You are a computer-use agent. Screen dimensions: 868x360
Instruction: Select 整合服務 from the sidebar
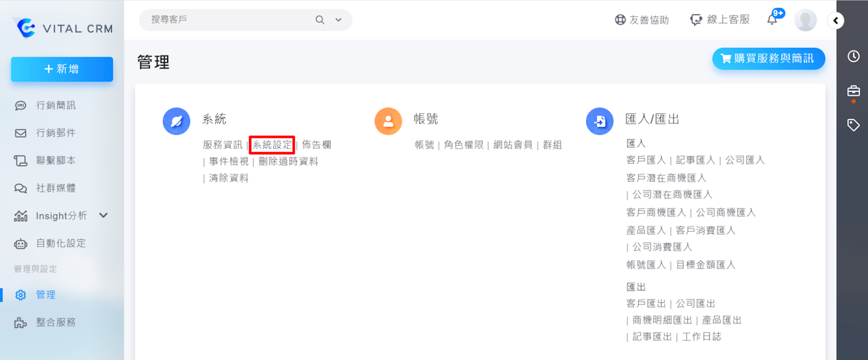tap(55, 323)
